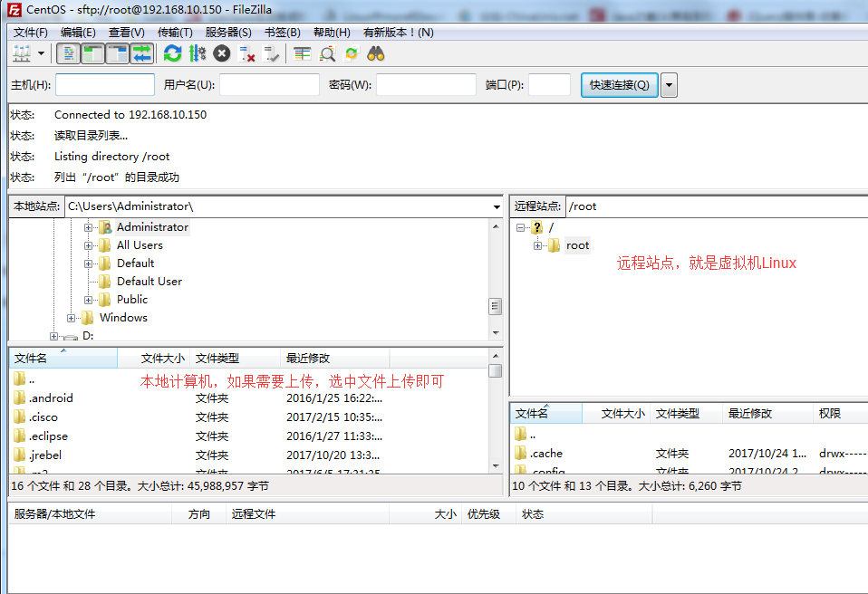Image resolution: width=868 pixels, height=594 pixels.
Task: Sort local files by 文件大小 column
Action: 154,358
